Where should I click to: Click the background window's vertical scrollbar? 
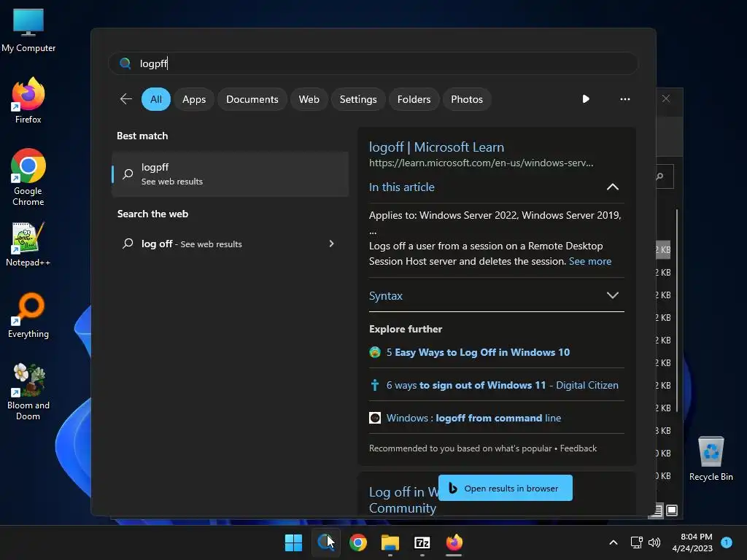point(676,309)
